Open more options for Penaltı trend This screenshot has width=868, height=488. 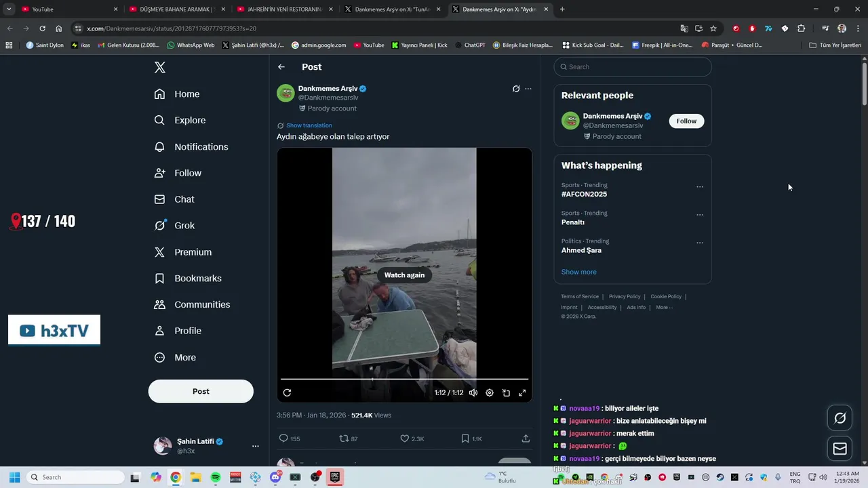coord(700,215)
